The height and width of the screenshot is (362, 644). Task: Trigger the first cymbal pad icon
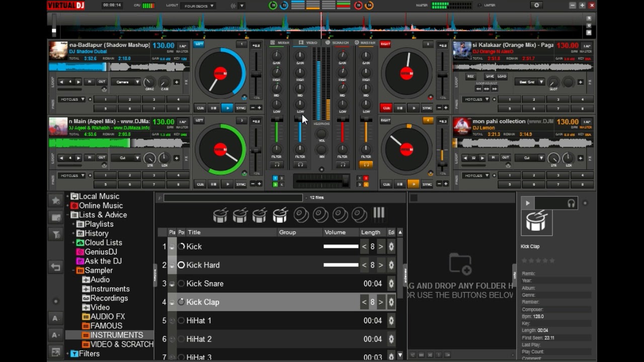point(301,215)
